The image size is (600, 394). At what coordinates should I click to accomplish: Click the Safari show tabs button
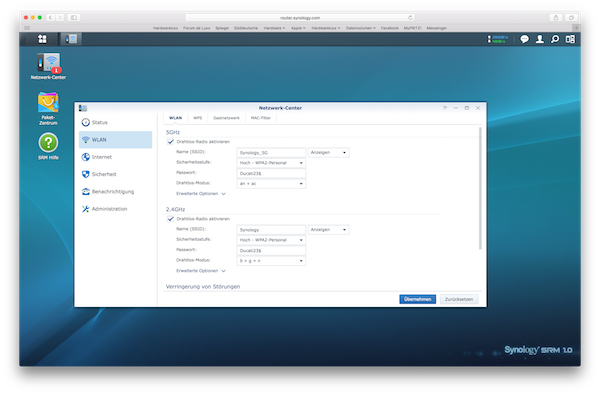[571, 18]
